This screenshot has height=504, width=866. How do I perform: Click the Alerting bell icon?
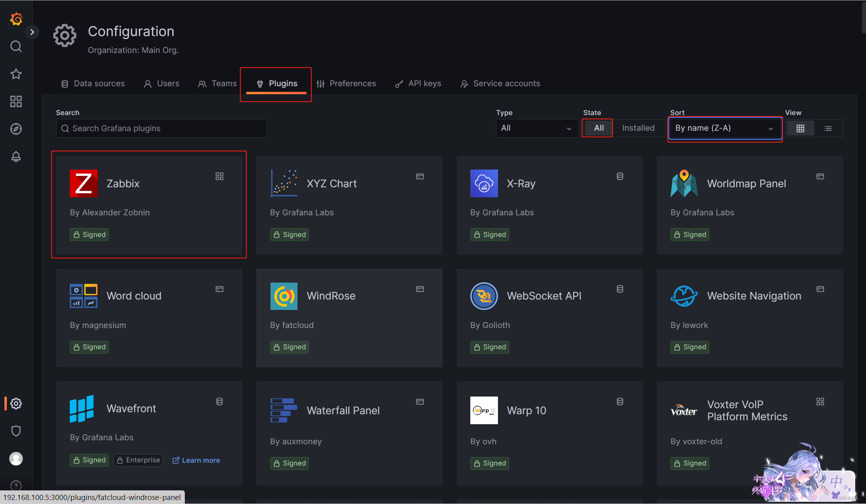pyautogui.click(x=16, y=156)
